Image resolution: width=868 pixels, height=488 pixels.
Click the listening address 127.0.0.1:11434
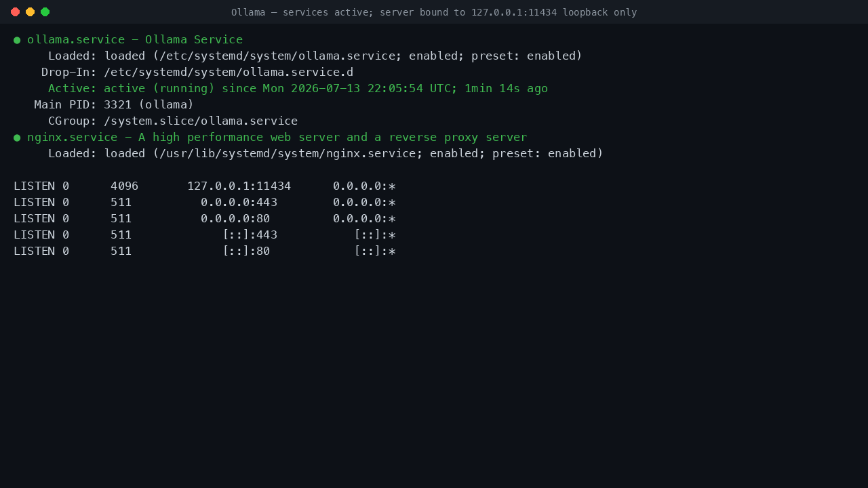(239, 186)
